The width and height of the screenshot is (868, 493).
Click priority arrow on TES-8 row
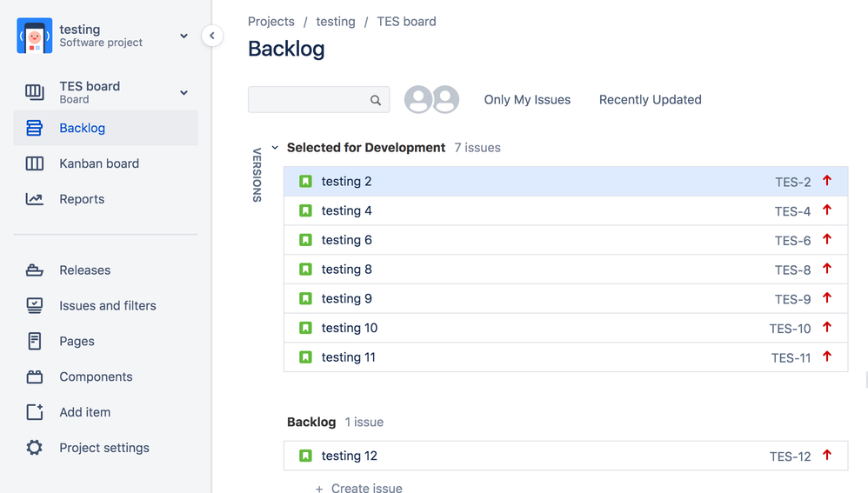pyautogui.click(x=827, y=269)
